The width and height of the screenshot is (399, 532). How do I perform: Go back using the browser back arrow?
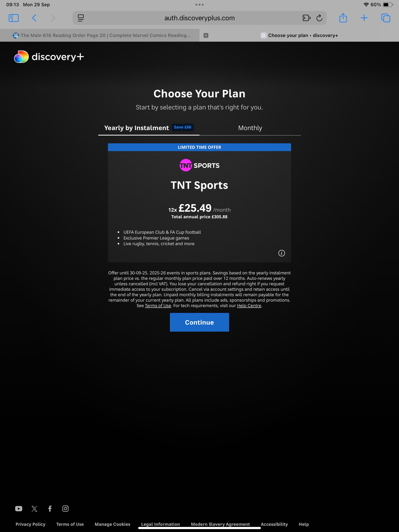point(34,18)
